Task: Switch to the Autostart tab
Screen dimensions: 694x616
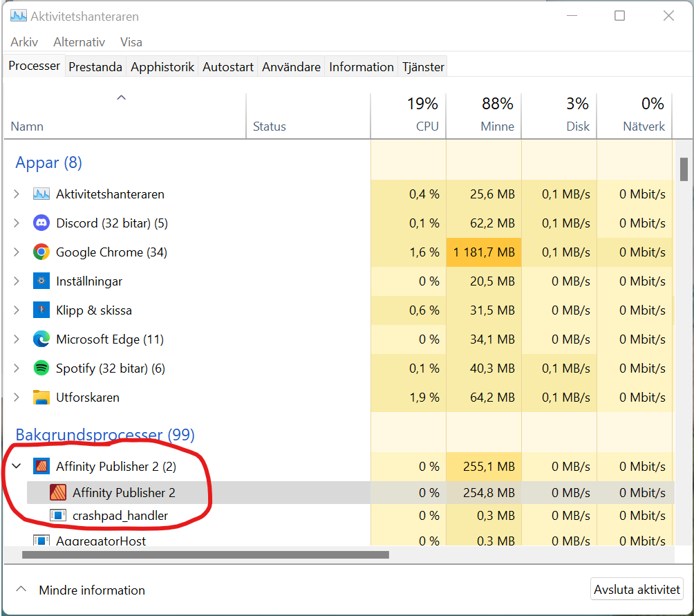Action: [x=228, y=67]
